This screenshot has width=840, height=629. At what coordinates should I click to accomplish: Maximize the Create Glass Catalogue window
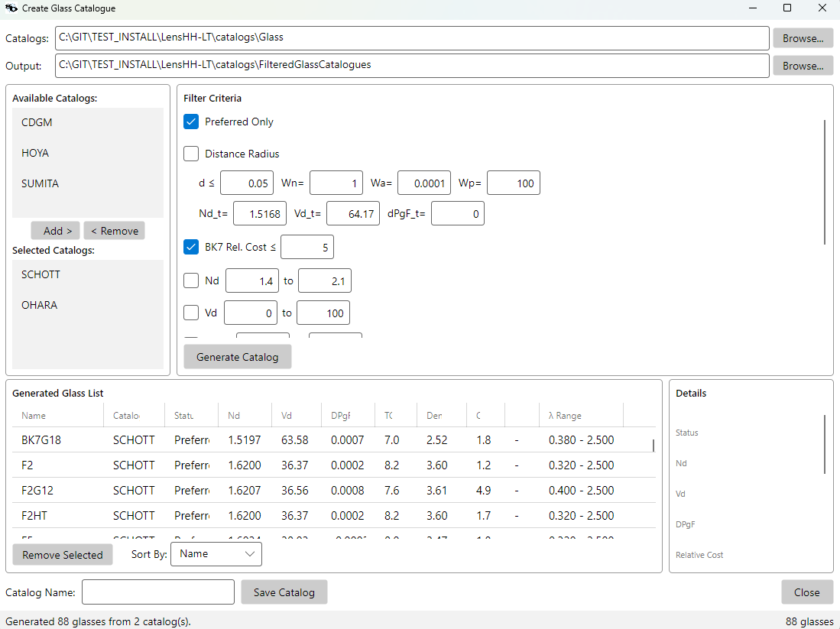point(787,8)
